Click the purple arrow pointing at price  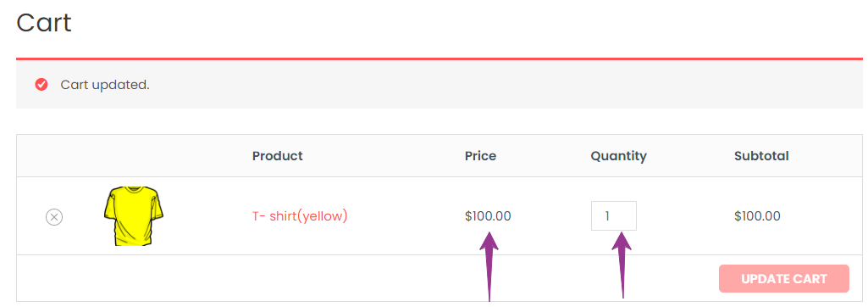(x=489, y=267)
